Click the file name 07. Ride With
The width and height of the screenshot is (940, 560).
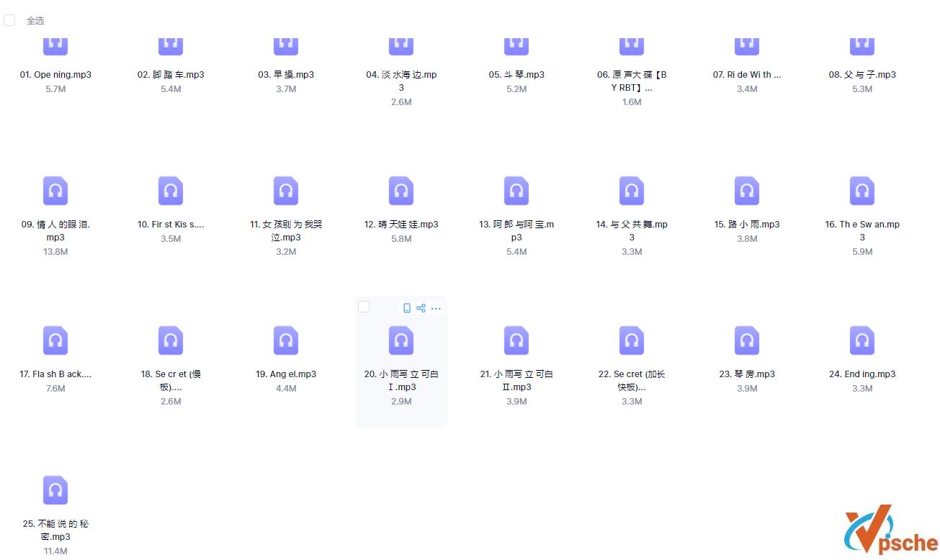747,75
